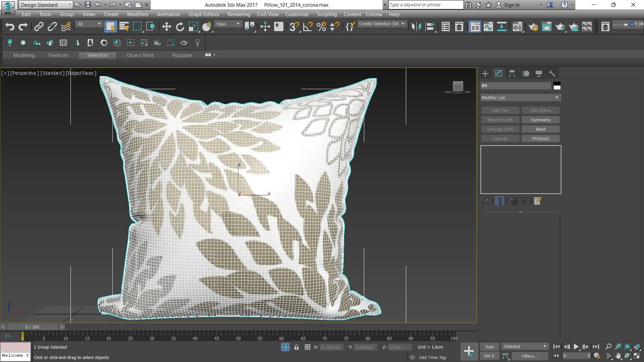644x362 pixels.
Task: Switch to the Object Paint ribbon tab
Action: 140,55
